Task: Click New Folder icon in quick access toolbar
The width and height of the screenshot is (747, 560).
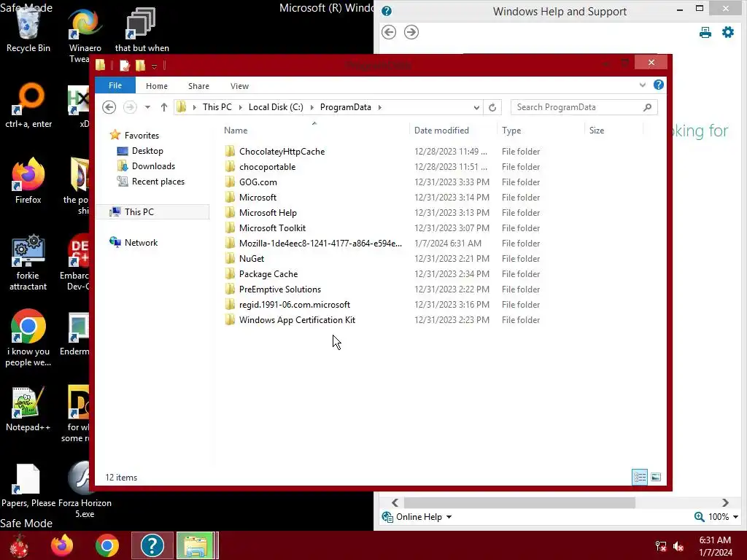Action: (140, 65)
